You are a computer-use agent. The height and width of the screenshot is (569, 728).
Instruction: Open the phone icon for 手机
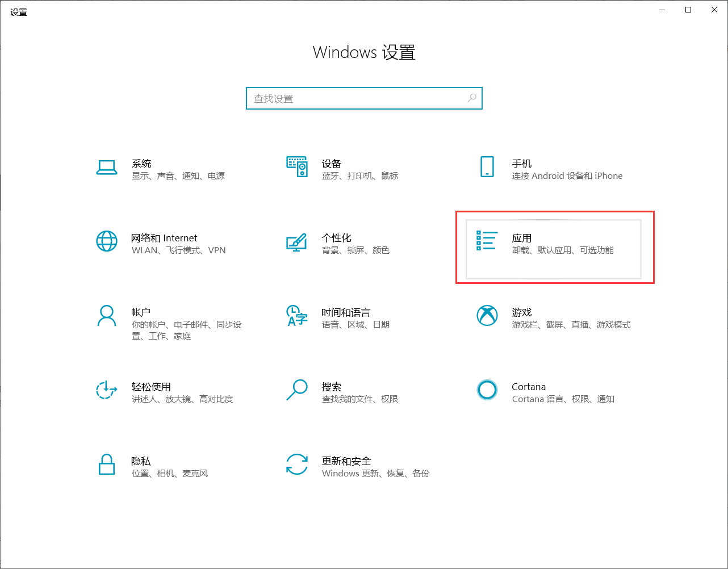click(487, 167)
